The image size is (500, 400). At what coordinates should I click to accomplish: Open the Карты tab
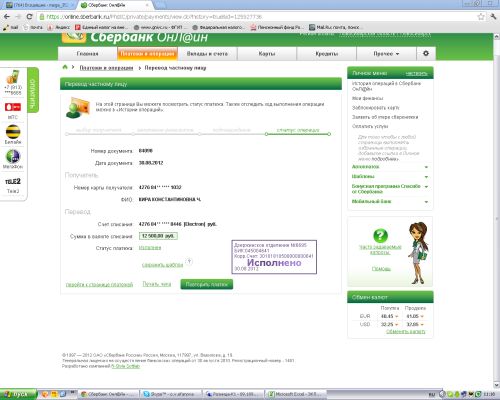pyautogui.click(x=267, y=53)
